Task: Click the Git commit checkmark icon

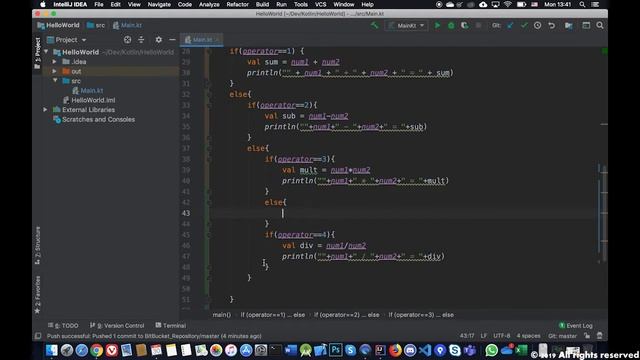Action: point(524,25)
